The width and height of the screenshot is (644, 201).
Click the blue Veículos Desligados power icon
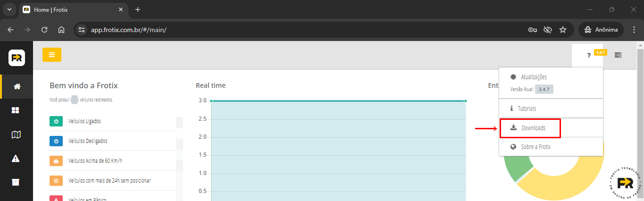point(56,141)
